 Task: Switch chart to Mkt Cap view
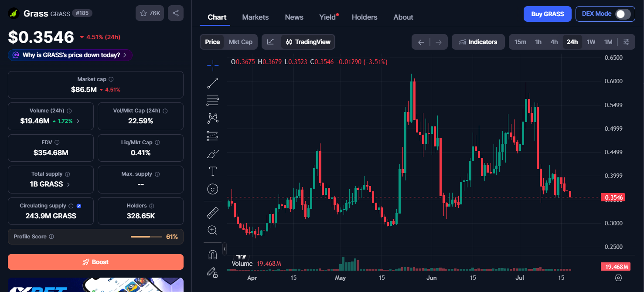(x=240, y=42)
